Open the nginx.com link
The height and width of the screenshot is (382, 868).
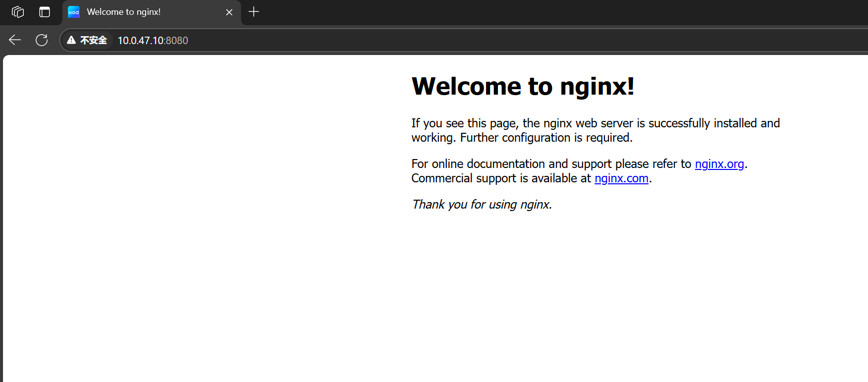(x=621, y=178)
